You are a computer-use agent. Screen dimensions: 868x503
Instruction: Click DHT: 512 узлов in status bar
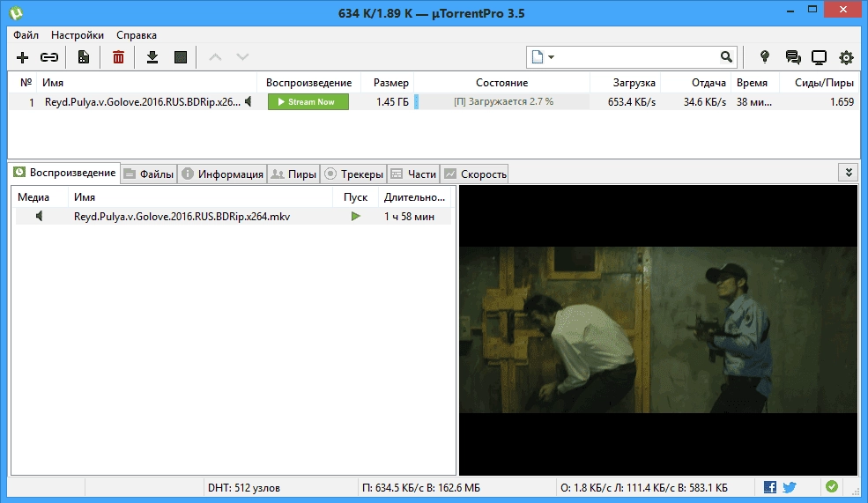(x=243, y=488)
